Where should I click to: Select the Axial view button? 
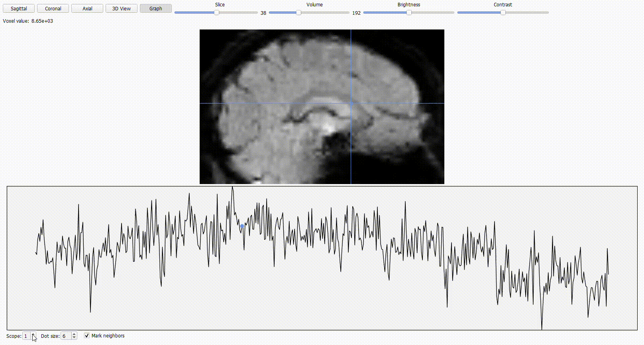[87, 8]
